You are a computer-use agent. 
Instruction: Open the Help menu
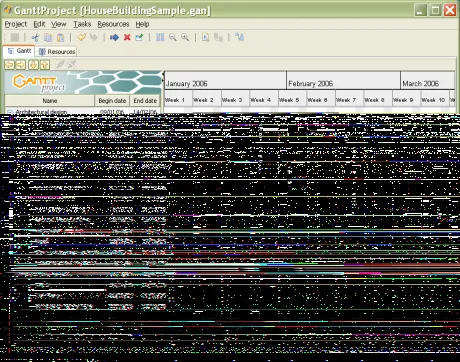[x=142, y=24]
